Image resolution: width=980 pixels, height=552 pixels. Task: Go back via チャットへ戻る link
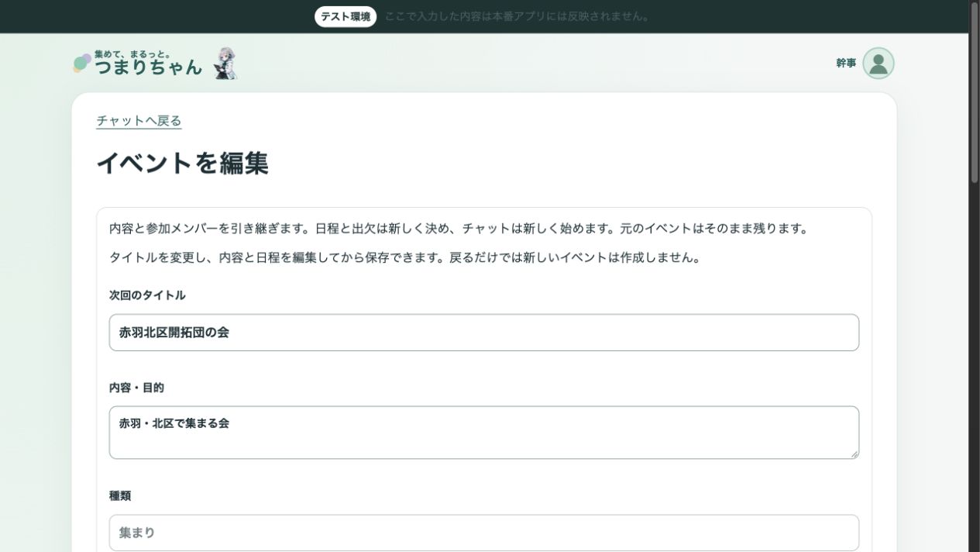point(139,120)
